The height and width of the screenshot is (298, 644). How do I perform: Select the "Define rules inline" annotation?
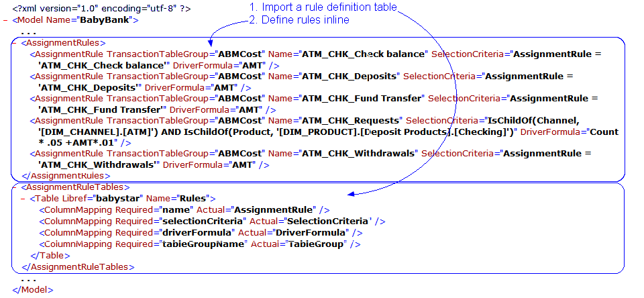[x=299, y=20]
